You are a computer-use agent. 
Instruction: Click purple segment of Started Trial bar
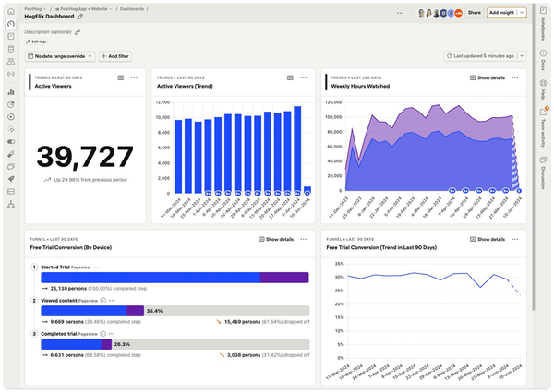(284, 278)
